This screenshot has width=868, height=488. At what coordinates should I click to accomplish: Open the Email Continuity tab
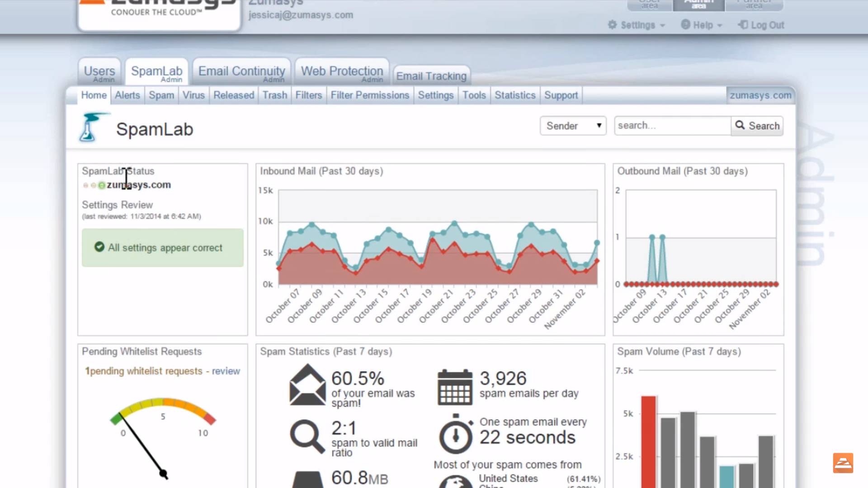click(241, 72)
